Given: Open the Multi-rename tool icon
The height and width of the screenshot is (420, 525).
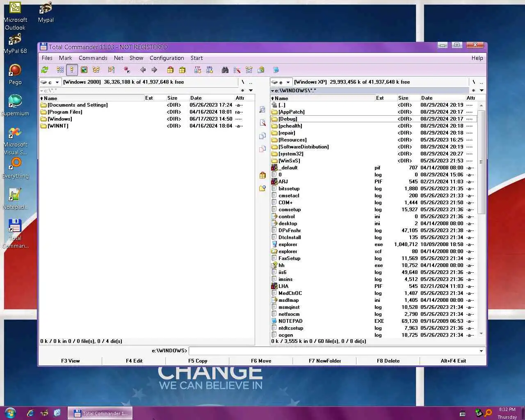Looking at the screenshot, I should [237, 70].
